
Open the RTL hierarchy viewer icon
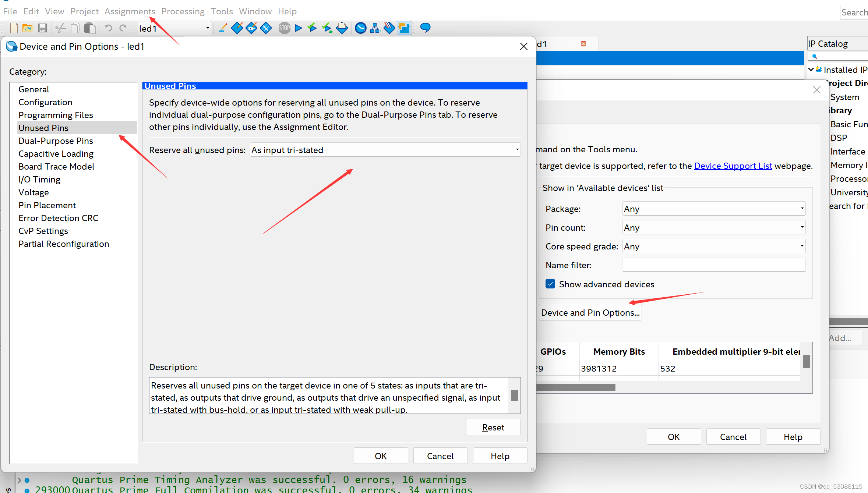375,28
